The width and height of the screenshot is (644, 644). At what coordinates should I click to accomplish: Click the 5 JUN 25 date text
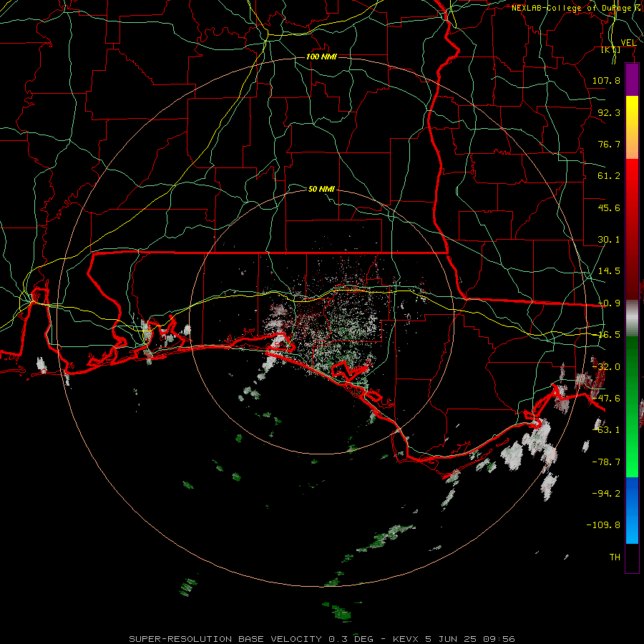(451, 639)
